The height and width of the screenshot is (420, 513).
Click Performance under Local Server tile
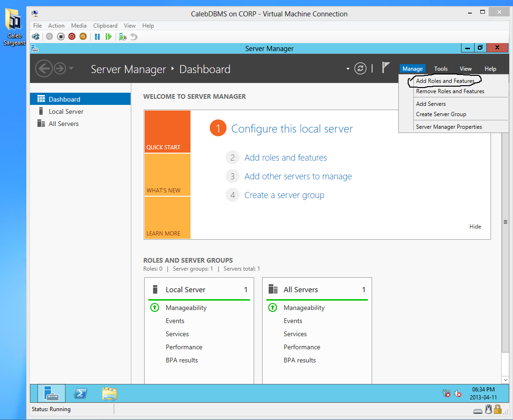184,347
